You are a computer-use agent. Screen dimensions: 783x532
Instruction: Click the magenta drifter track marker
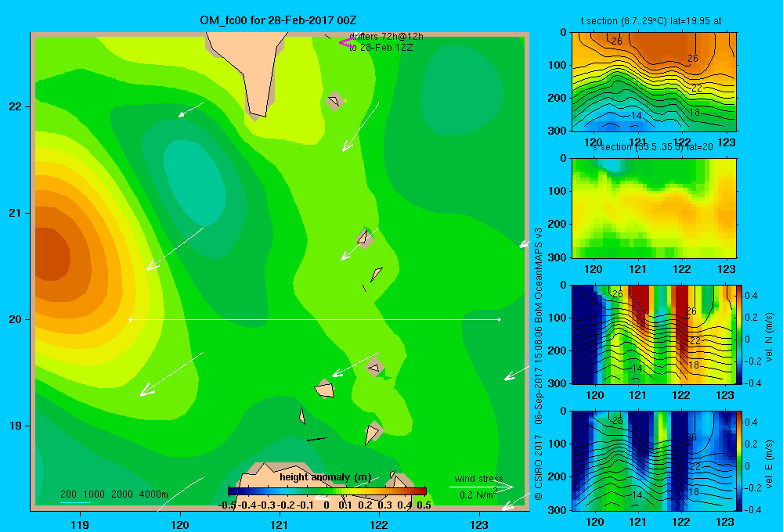[x=346, y=42]
